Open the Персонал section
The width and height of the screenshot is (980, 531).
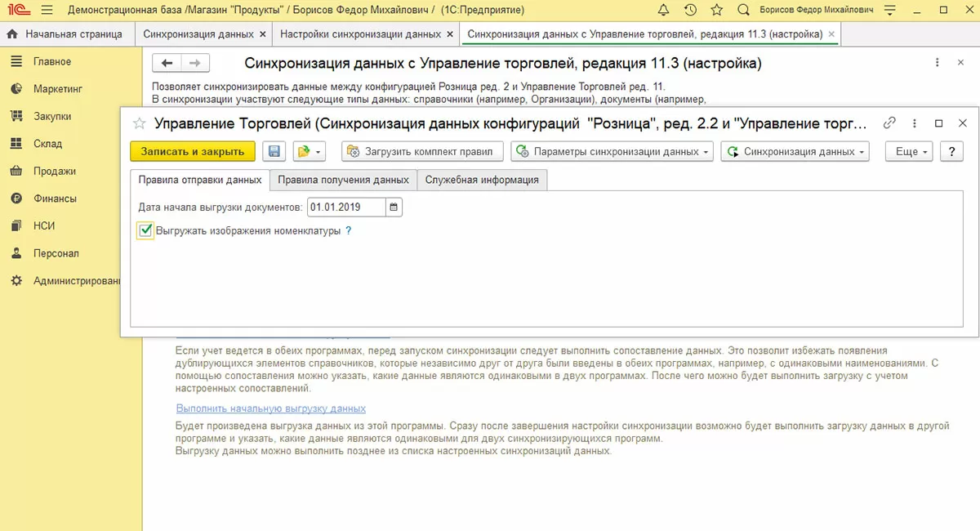tap(56, 253)
